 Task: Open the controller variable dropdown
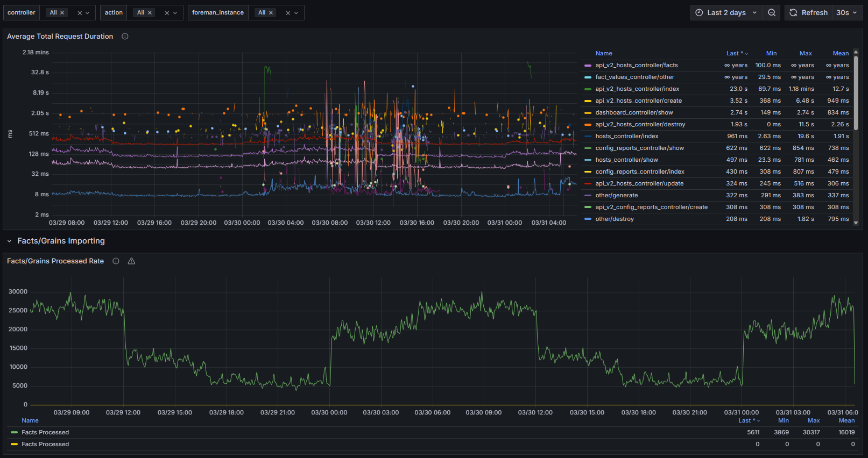[x=87, y=13]
